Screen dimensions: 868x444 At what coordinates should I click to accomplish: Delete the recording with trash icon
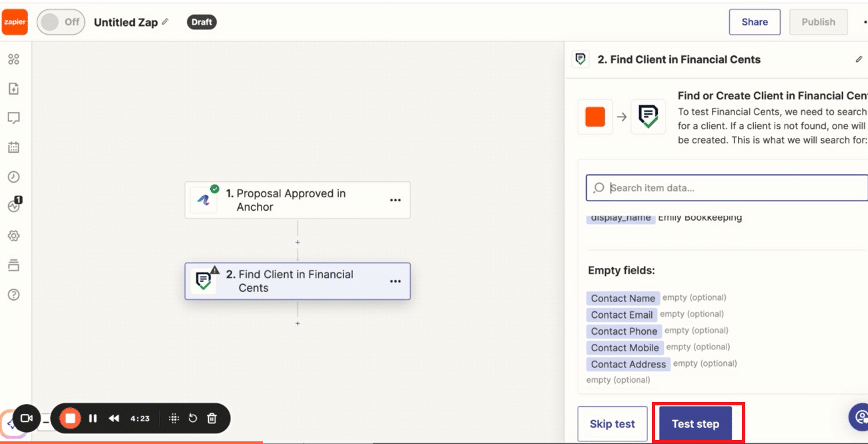tap(212, 418)
